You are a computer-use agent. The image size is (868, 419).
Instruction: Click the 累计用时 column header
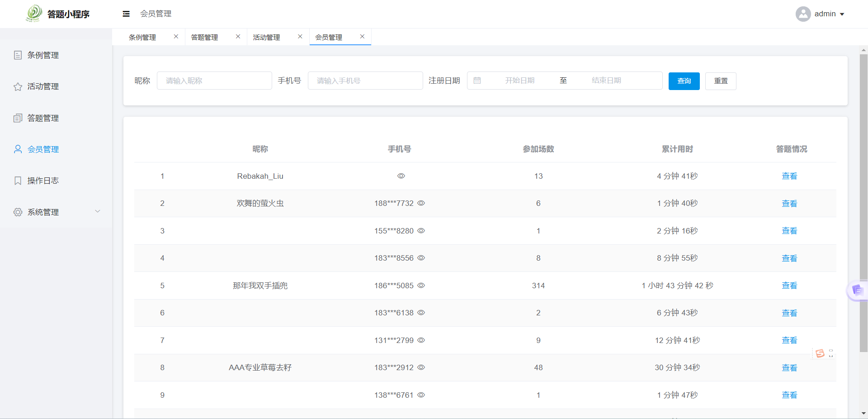677,149
